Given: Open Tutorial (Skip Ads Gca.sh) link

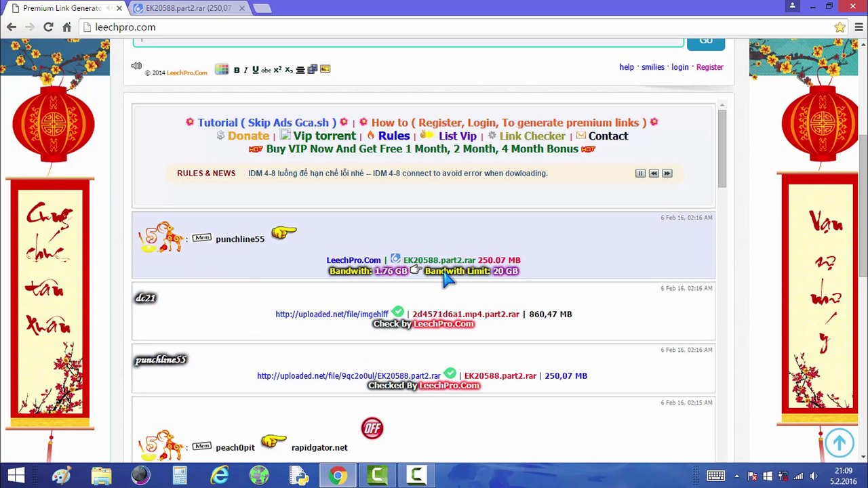Looking at the screenshot, I should coord(267,123).
